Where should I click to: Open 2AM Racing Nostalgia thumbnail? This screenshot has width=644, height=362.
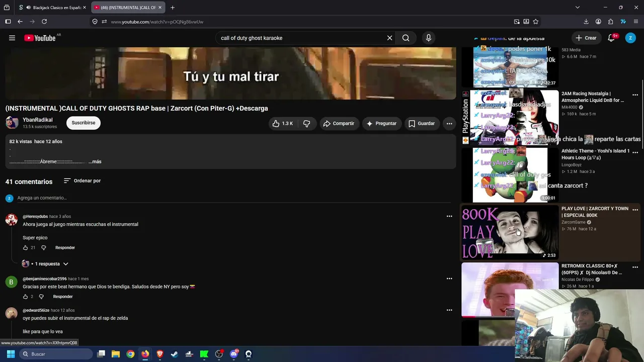click(x=510, y=117)
